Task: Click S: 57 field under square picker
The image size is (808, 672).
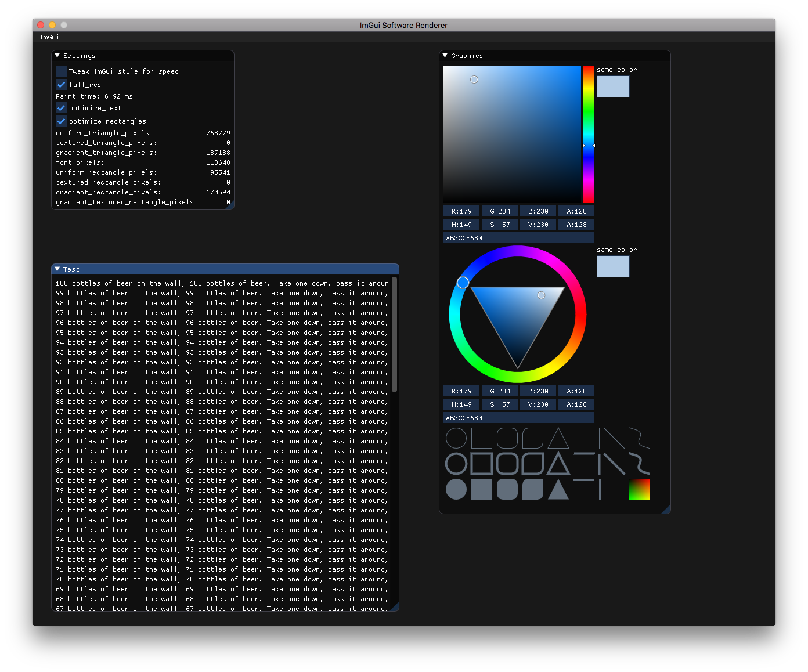Action: pos(500,225)
